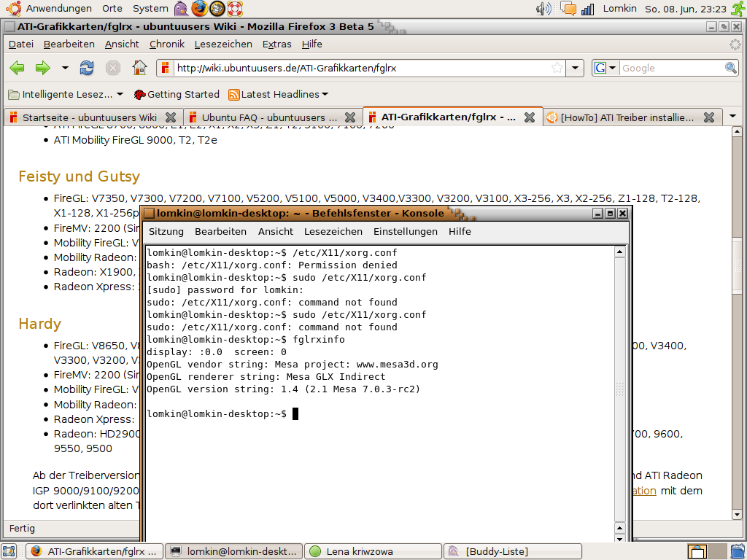Expand Latest Headlines feed dropdown
The width and height of the screenshot is (747, 560).
[279, 95]
